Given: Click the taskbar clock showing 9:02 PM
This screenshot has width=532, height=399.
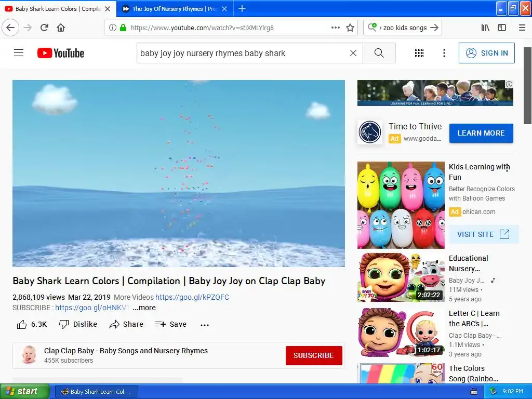Looking at the screenshot, I should pos(513,391).
